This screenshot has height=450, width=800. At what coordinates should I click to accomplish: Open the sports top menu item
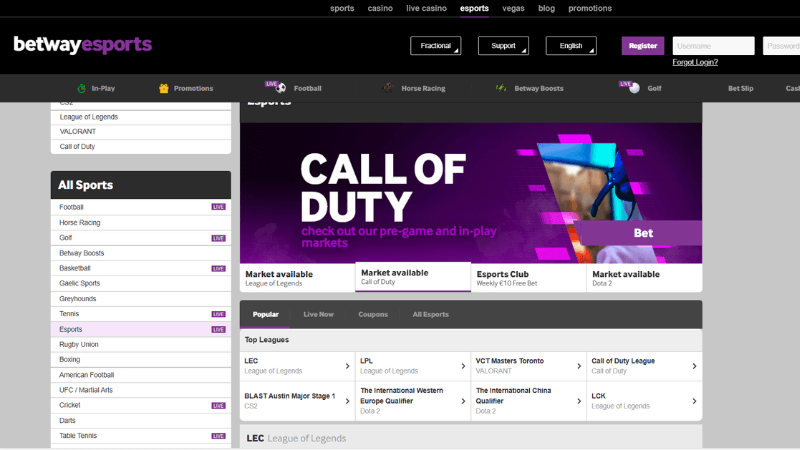342,8
